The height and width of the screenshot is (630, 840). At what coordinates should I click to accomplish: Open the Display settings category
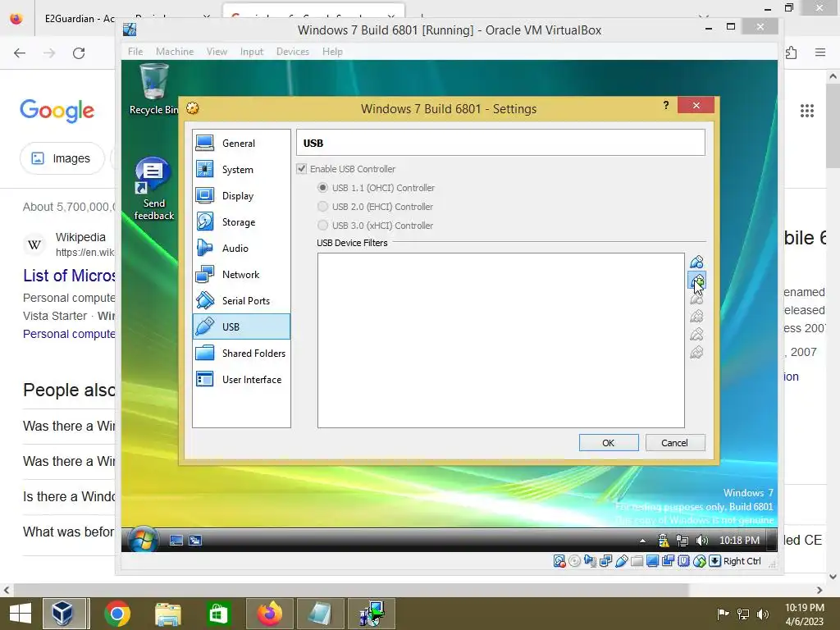tap(241, 195)
